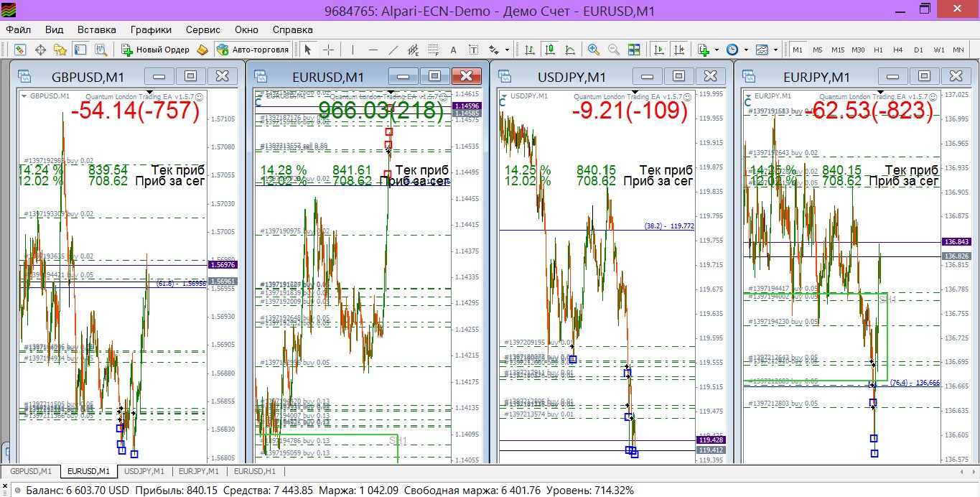Viewport: 980px width, 497px height.
Task: Open the Окно menu
Action: [x=246, y=29]
